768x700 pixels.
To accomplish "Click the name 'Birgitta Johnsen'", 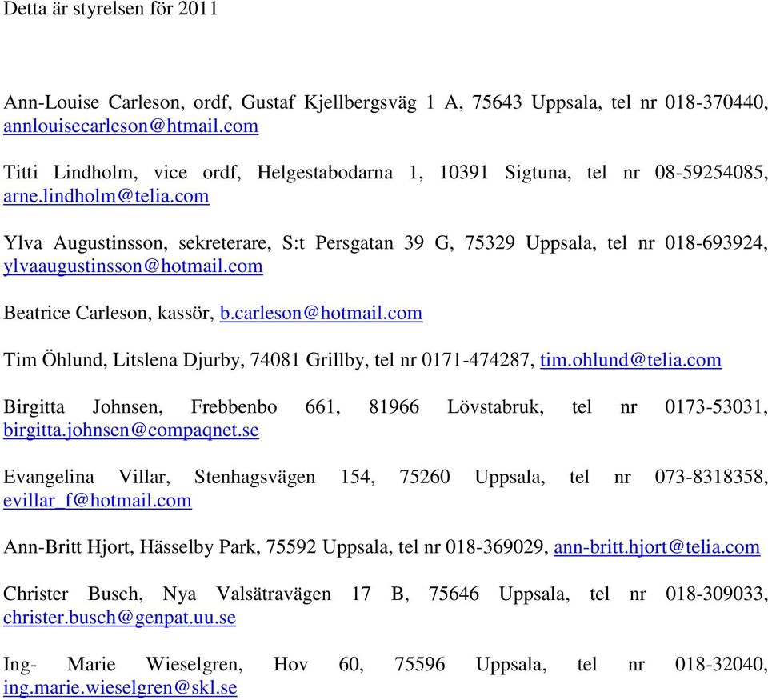I will point(82,407).
